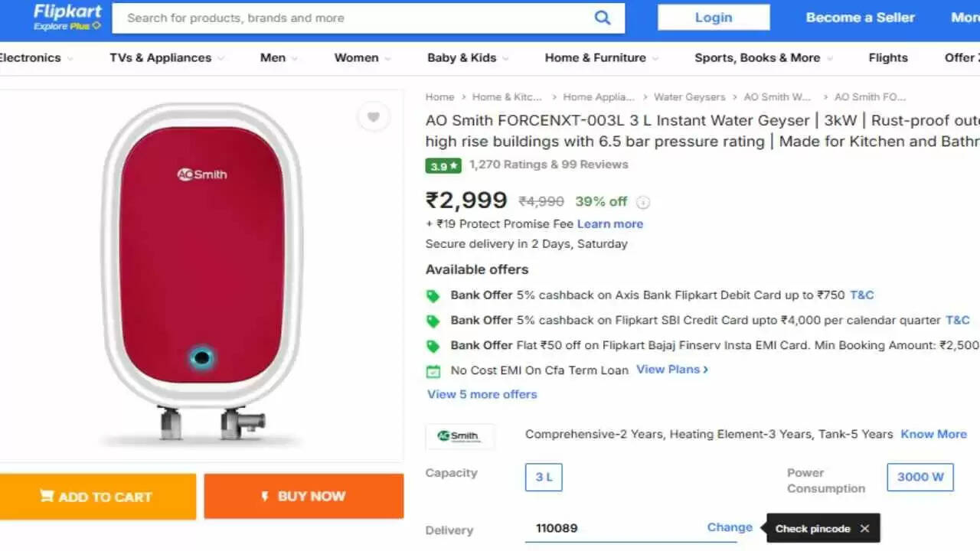Click the delivery pincode field
The image size is (980, 551).
[612, 528]
